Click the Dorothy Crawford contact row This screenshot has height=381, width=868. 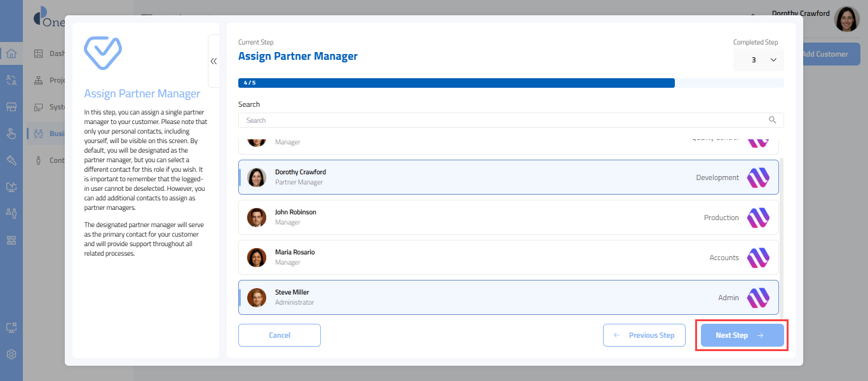445,177
